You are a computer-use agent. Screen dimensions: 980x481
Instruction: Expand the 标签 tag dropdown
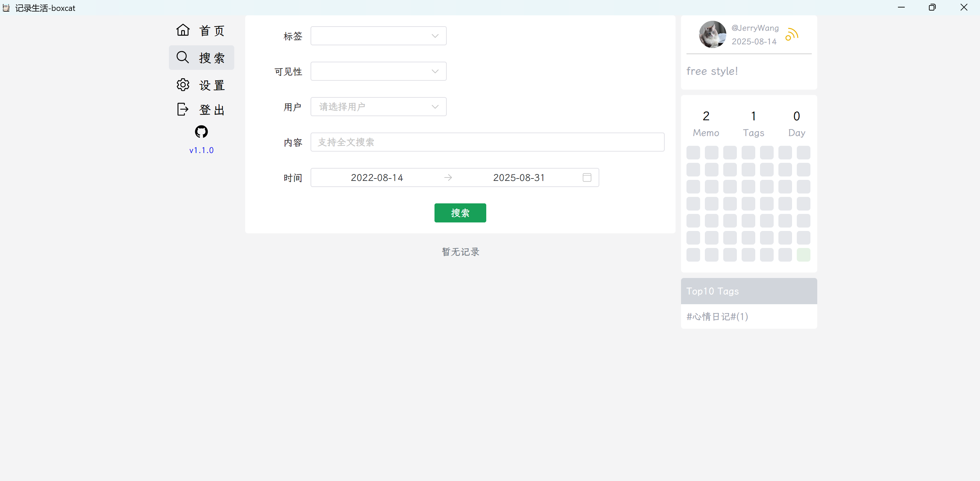point(379,36)
